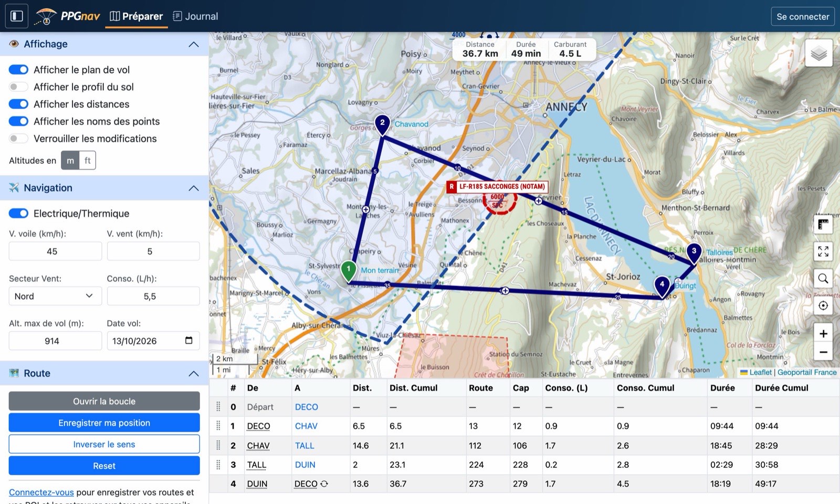Toggle Afficher le plan de vol
840x504 pixels.
pos(18,69)
